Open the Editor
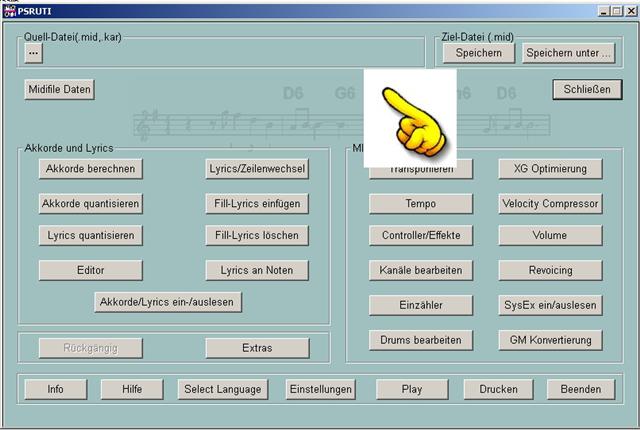The width and height of the screenshot is (640, 430). (x=90, y=270)
